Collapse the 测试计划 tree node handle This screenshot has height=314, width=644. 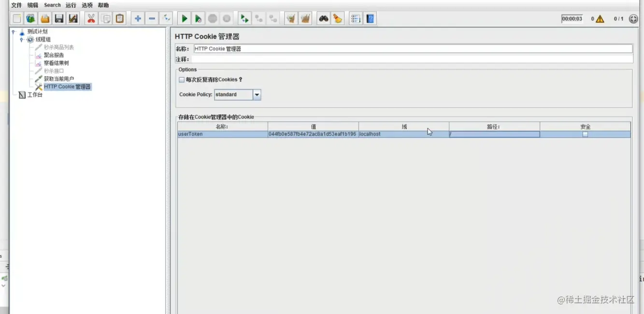[13, 32]
